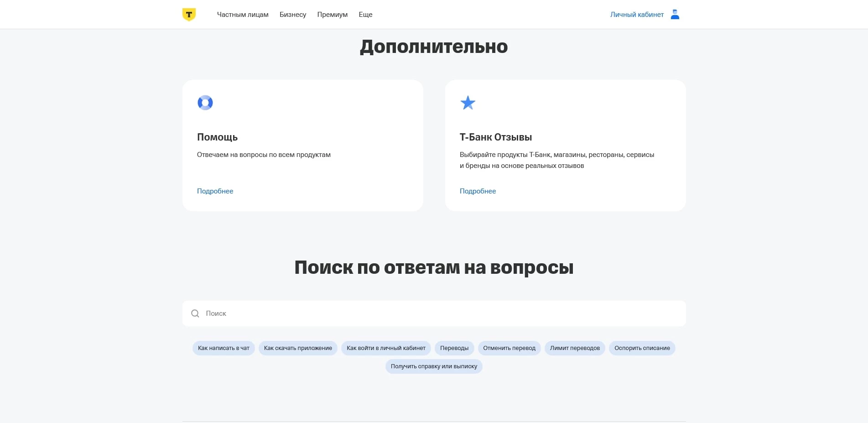The height and width of the screenshot is (423, 868).
Task: Select the chip Как написать в чат
Action: [x=223, y=348]
